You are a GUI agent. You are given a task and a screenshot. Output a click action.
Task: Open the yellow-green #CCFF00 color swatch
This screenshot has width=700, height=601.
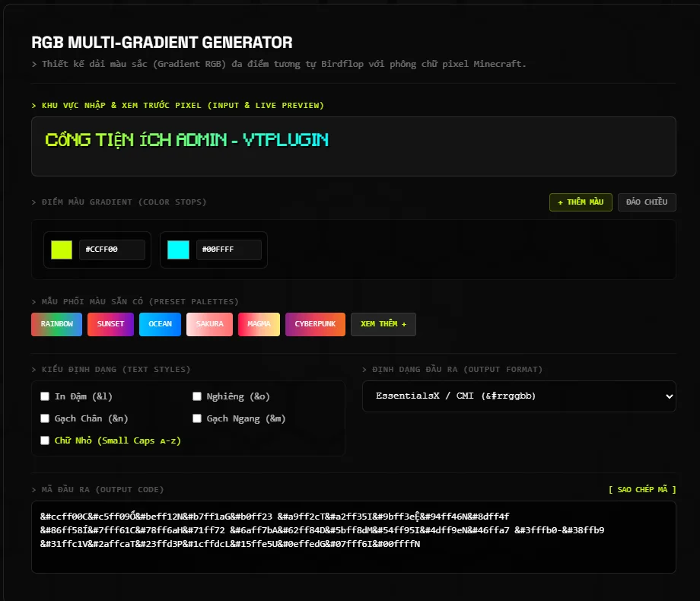62,250
